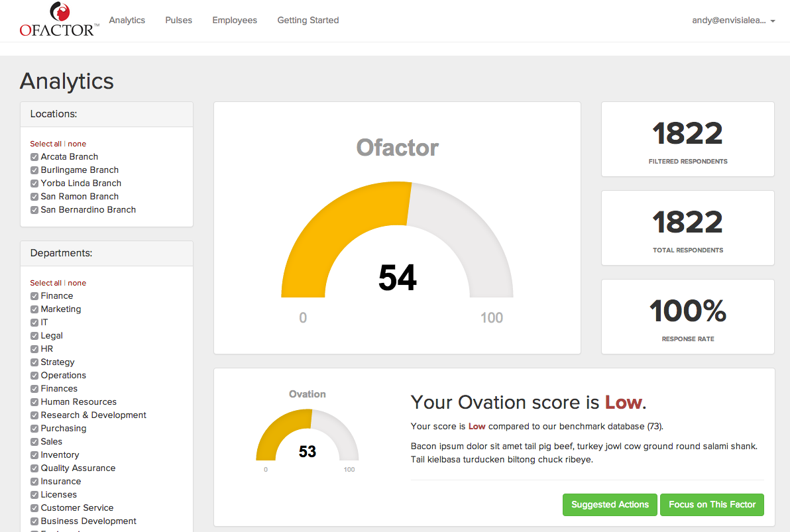
Task: Click the Ofactor gauge showing 54
Action: [397, 240]
